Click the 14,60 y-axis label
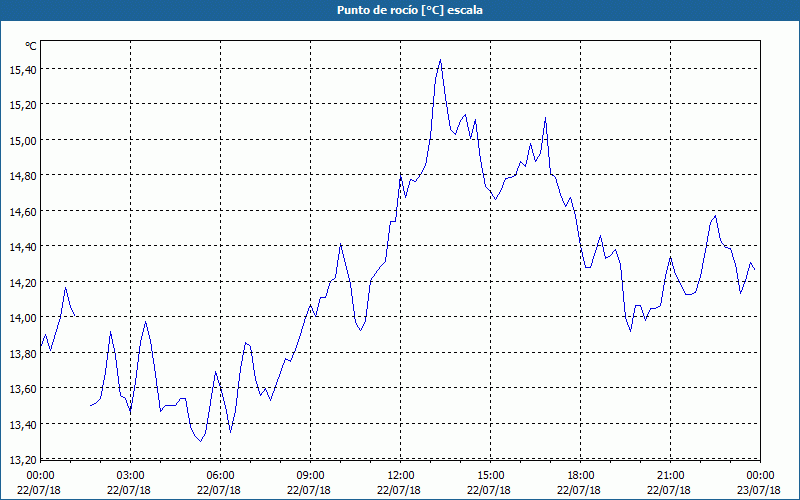 (x=23, y=211)
